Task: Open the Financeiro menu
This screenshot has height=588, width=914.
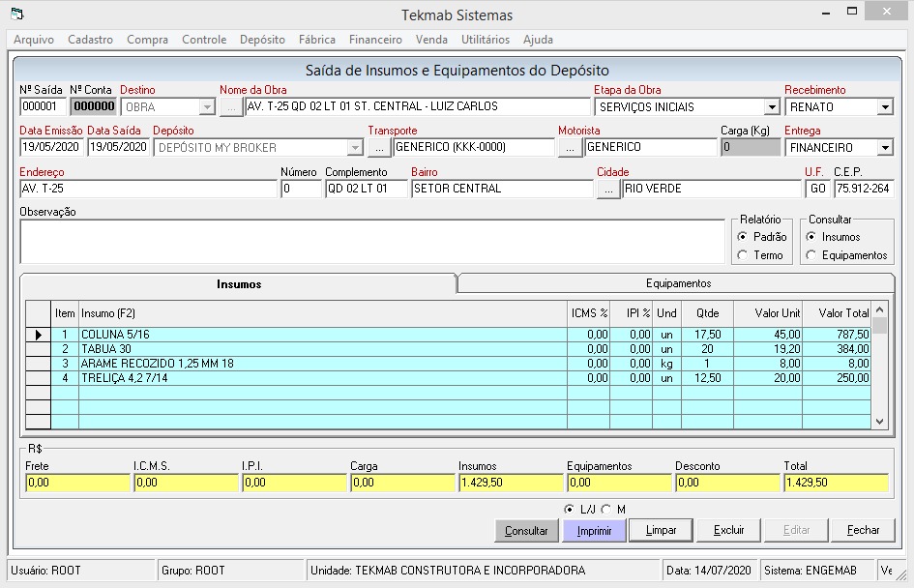Action: (375, 40)
